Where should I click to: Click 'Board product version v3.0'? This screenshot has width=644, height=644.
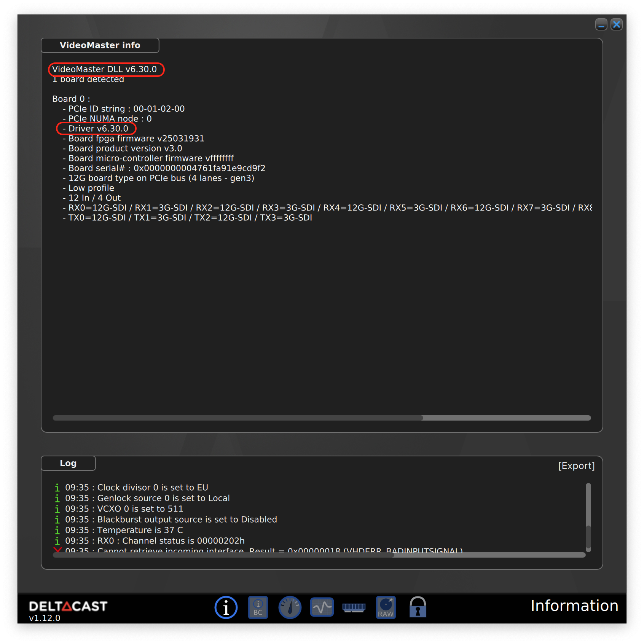pos(123,148)
